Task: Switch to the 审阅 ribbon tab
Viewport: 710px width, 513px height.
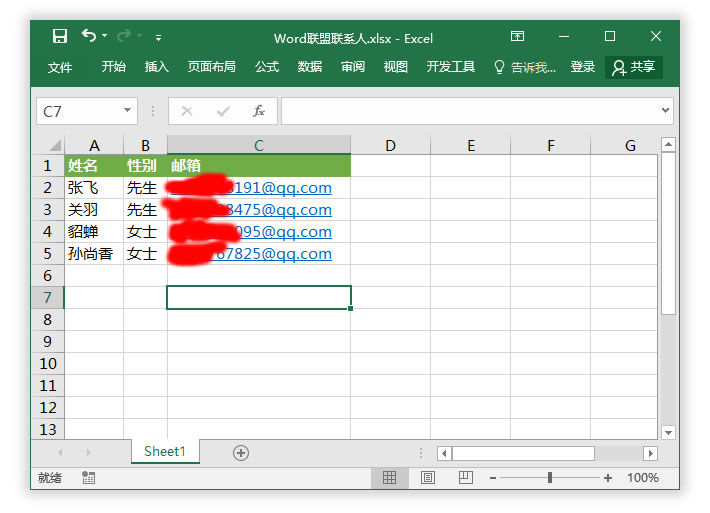Action: 353,67
